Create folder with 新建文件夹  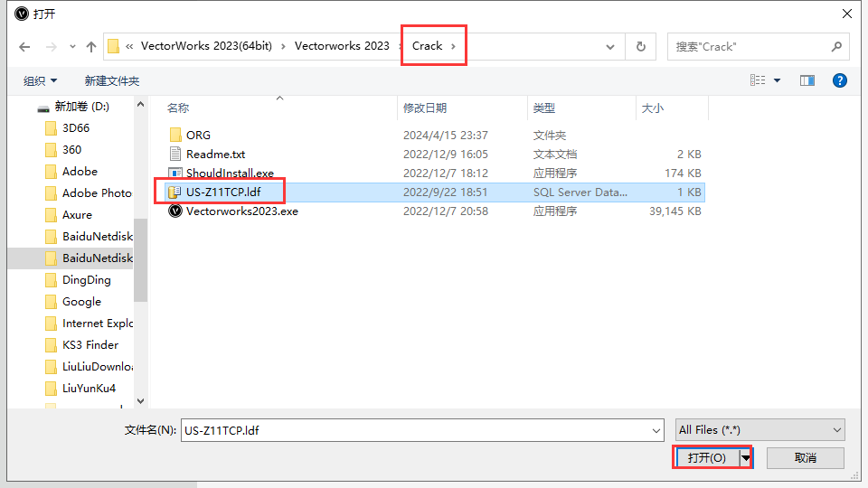pos(112,80)
